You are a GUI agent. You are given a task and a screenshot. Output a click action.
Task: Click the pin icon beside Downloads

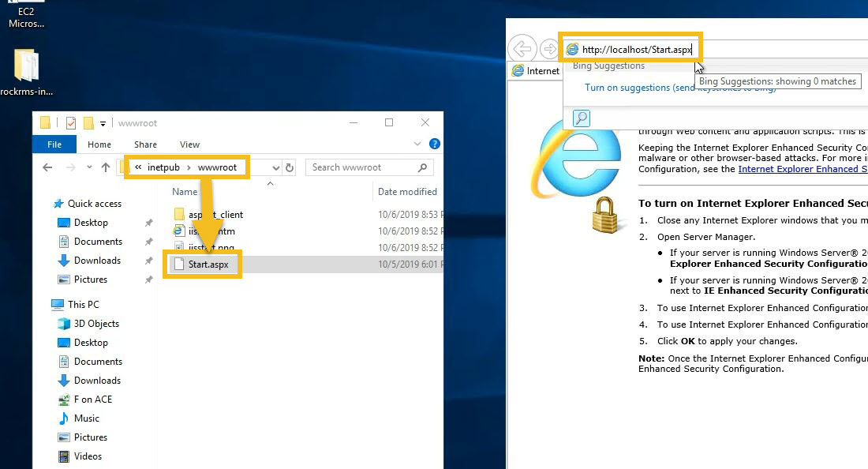[x=148, y=261]
